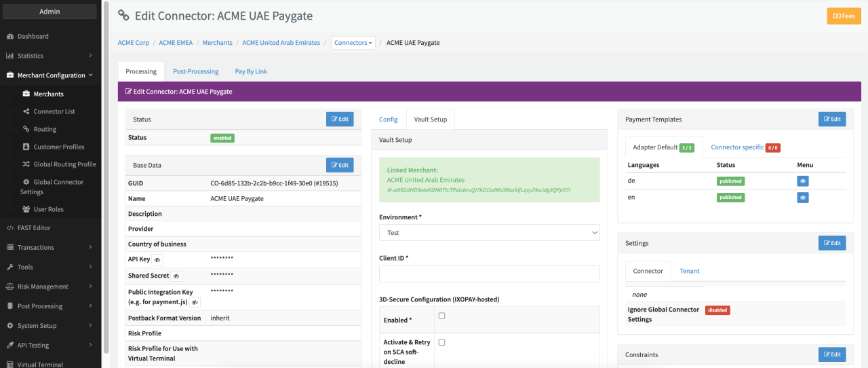The height and width of the screenshot is (368, 868).
Task: Click the Tools wrench icon
Action: click(10, 267)
